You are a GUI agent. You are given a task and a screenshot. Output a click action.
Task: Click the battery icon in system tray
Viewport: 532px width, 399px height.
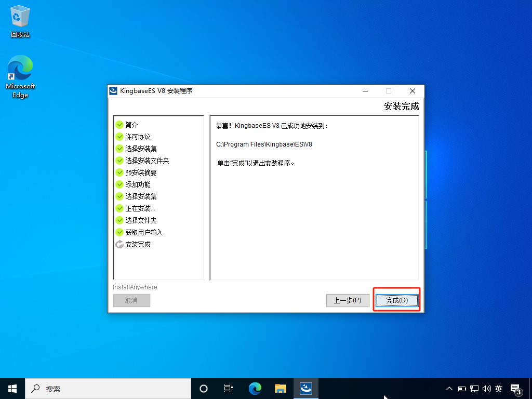click(x=462, y=389)
